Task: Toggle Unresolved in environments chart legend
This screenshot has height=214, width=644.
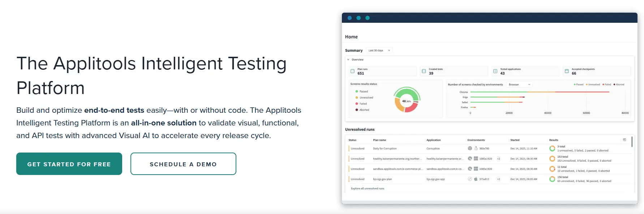Action: tap(593, 85)
